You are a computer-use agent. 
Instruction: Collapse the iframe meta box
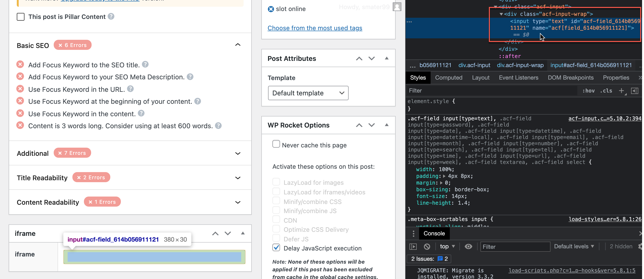point(242,233)
